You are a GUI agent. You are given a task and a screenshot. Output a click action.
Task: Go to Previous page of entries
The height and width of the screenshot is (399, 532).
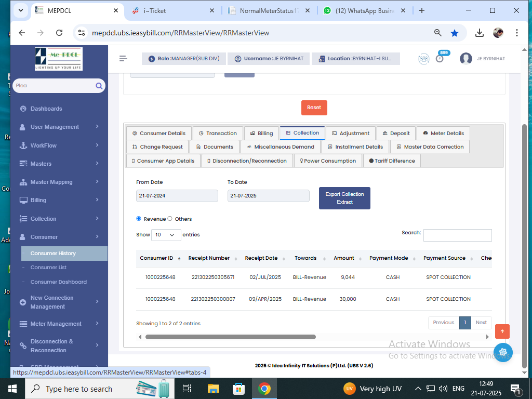pos(444,323)
